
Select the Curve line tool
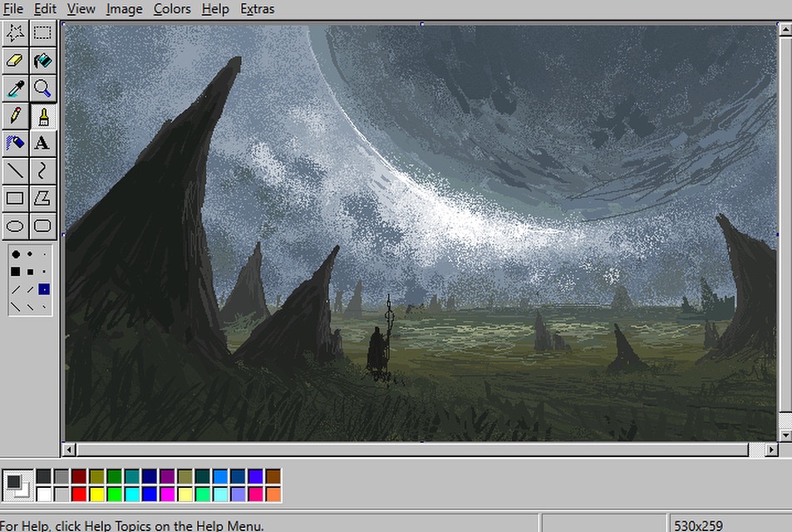[42, 170]
